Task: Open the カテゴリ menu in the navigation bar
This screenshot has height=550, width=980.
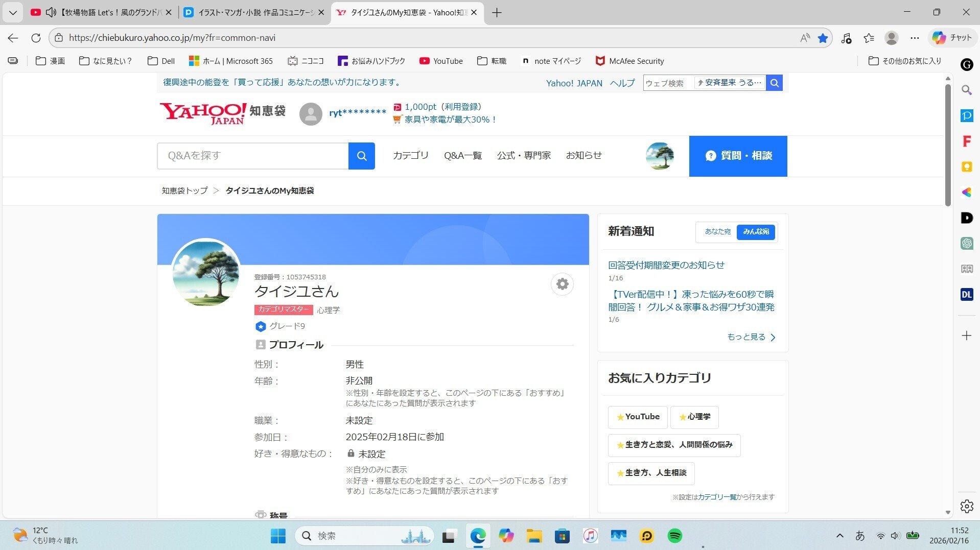Action: (x=410, y=156)
